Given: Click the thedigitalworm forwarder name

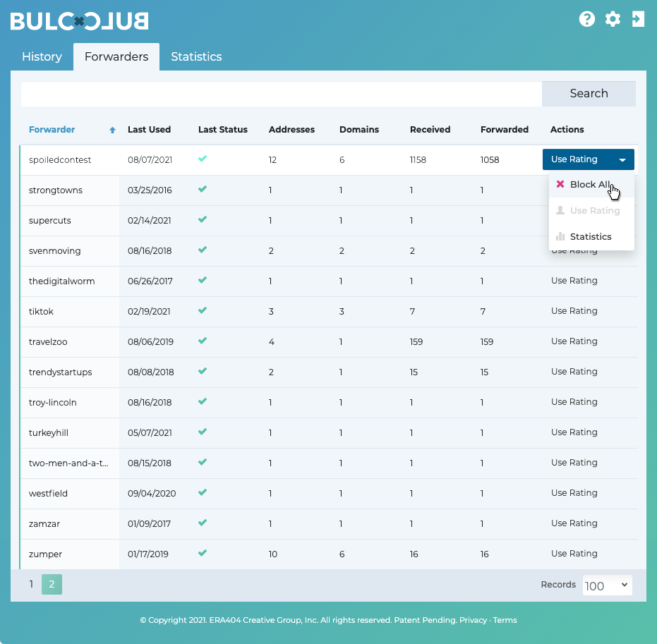Looking at the screenshot, I should 61,281.
